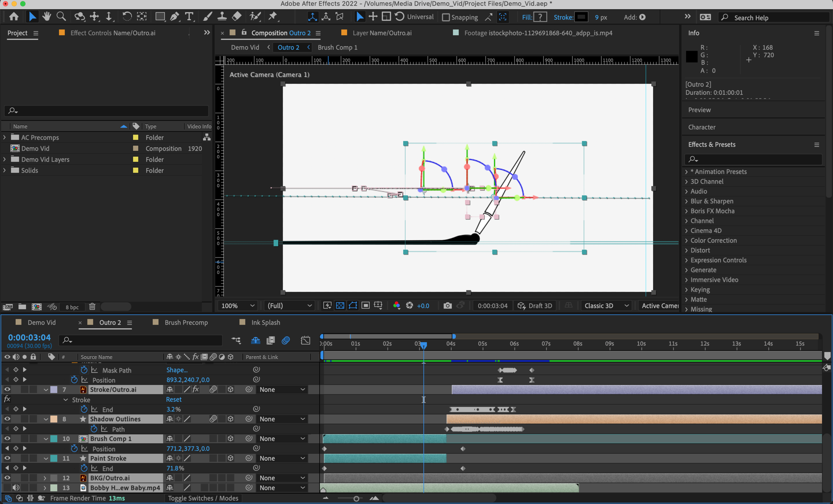Click the Rotation tool icon

[127, 17]
